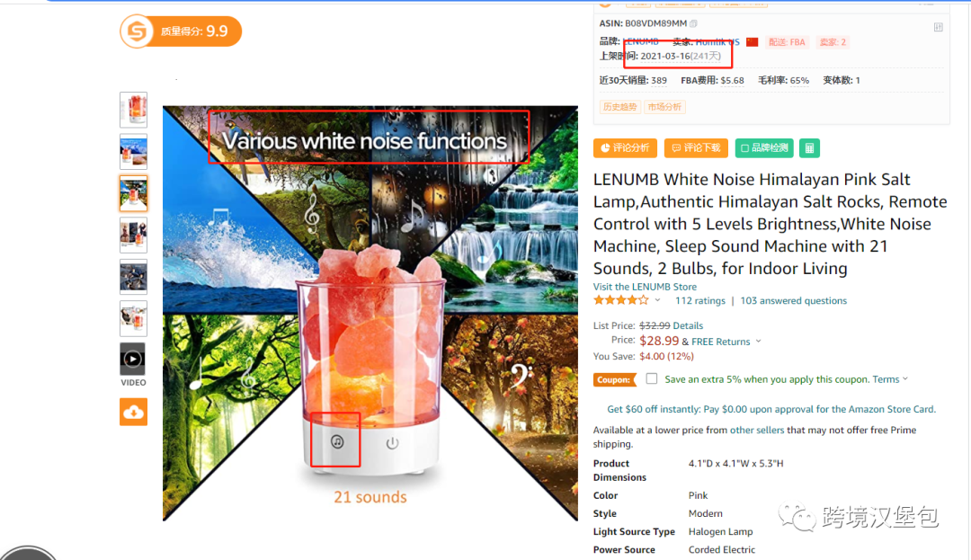Click the music note icon on lamp
Viewport: 971px width, 560px height.
(x=337, y=442)
